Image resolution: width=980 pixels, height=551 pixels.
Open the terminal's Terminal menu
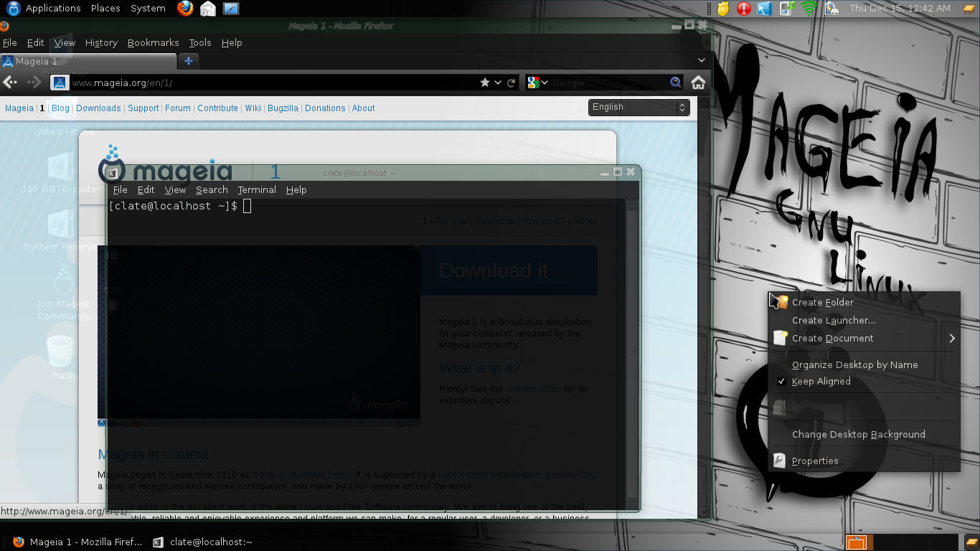pyautogui.click(x=257, y=190)
